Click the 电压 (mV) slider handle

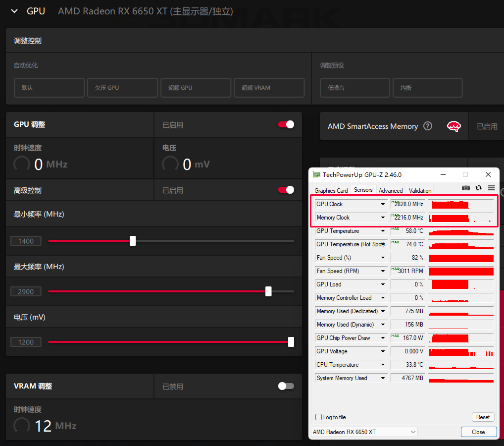(291, 342)
